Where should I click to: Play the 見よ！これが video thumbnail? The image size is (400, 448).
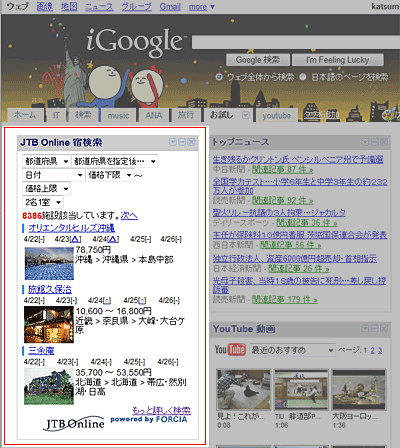tap(243, 389)
